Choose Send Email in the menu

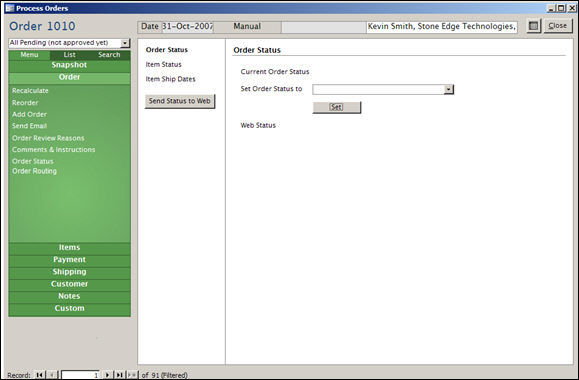coord(30,126)
